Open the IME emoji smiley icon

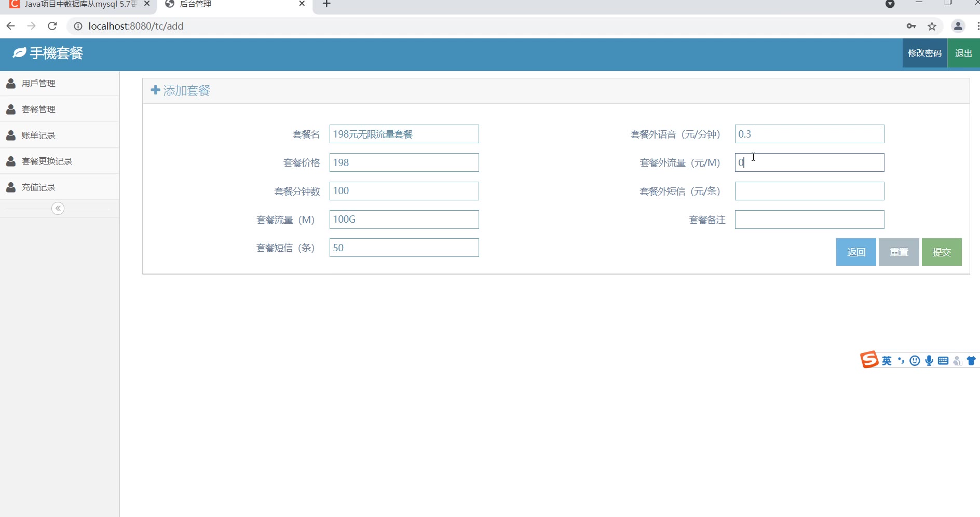pos(915,361)
